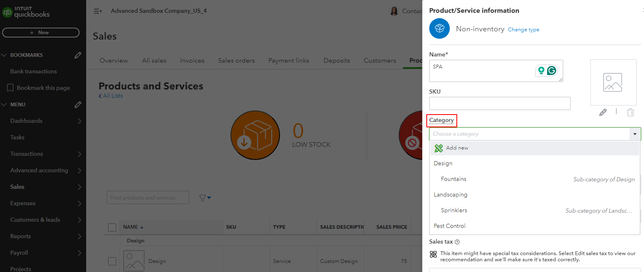Viewport: 644px width, 272px height.
Task: Switch to the Invoices tab
Action: click(x=192, y=61)
